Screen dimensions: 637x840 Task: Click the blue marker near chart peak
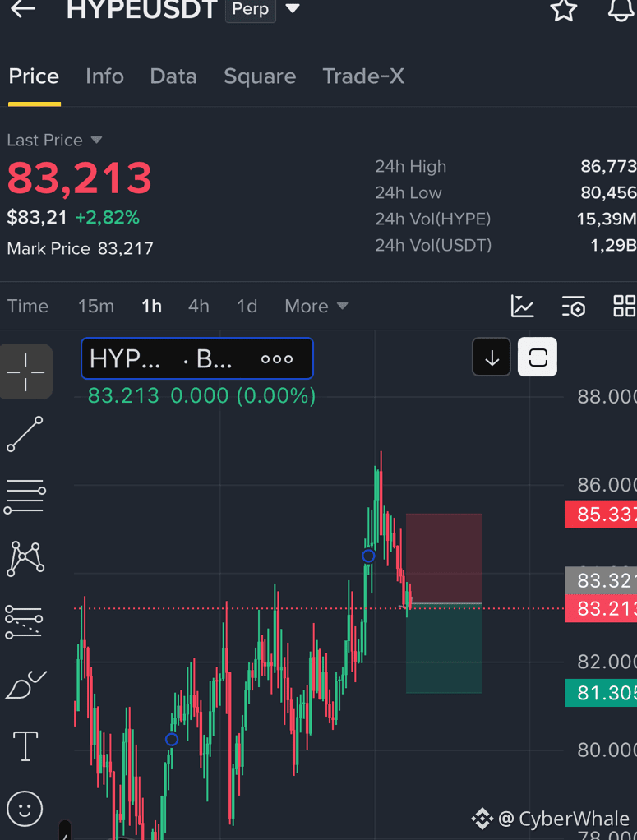point(368,556)
